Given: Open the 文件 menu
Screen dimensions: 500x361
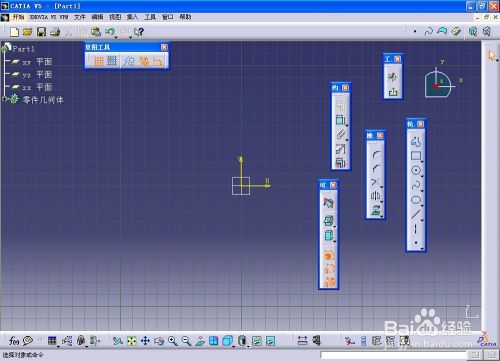Looking at the screenshot, I should (x=79, y=17).
